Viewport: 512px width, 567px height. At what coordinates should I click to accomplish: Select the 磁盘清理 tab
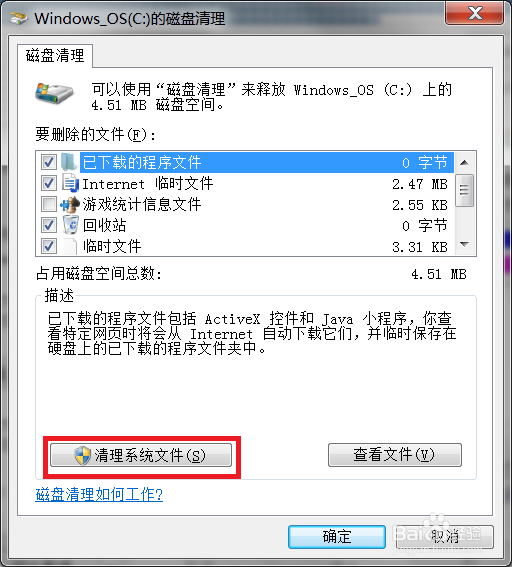point(55,56)
